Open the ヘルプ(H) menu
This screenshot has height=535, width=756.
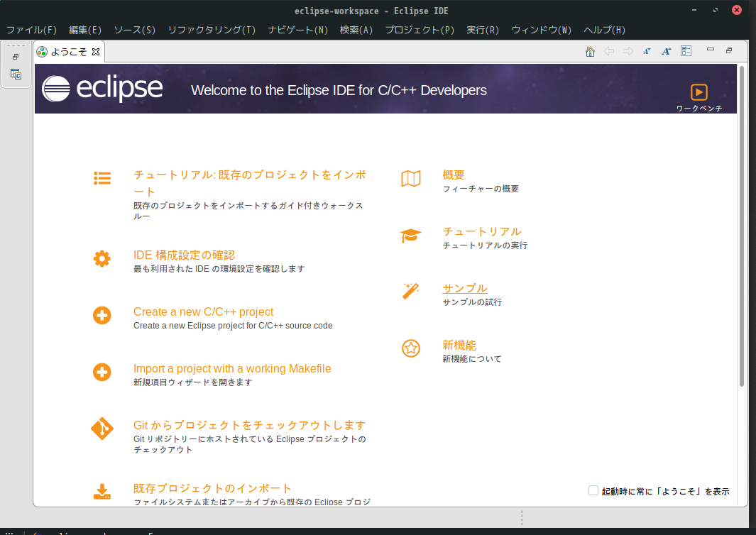605,30
